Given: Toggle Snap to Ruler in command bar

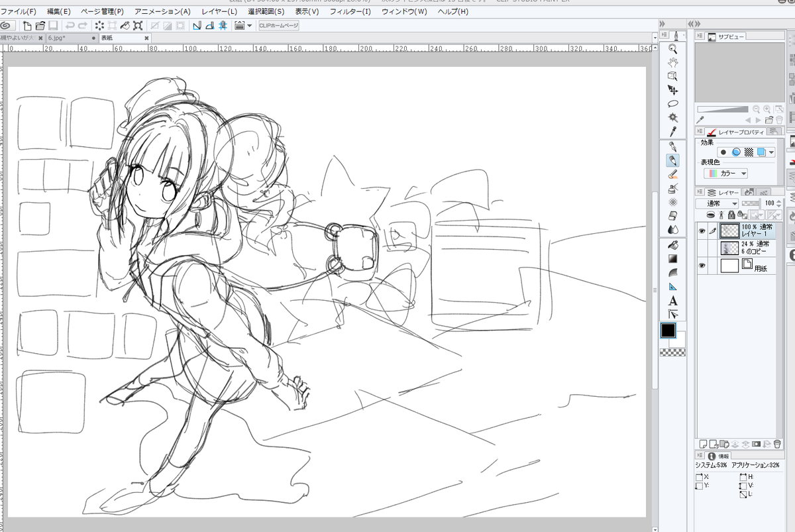Looking at the screenshot, I should pos(197,26).
